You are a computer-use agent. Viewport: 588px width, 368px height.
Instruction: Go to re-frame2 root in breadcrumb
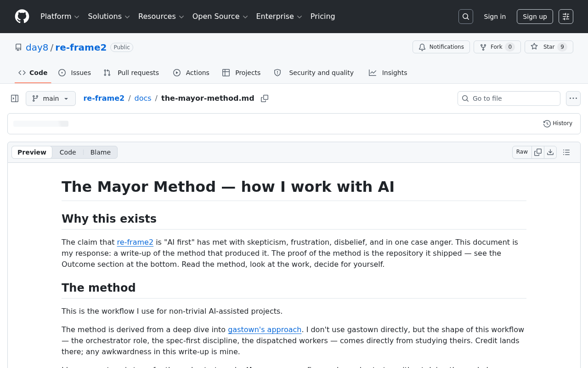104,98
